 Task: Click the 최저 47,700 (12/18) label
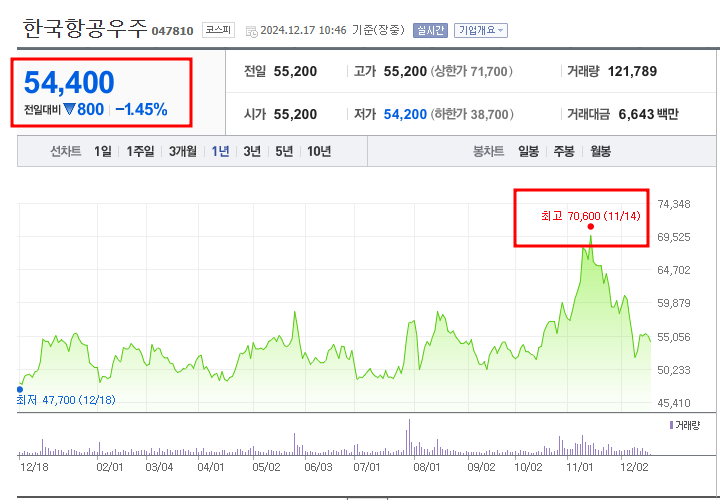66,400
